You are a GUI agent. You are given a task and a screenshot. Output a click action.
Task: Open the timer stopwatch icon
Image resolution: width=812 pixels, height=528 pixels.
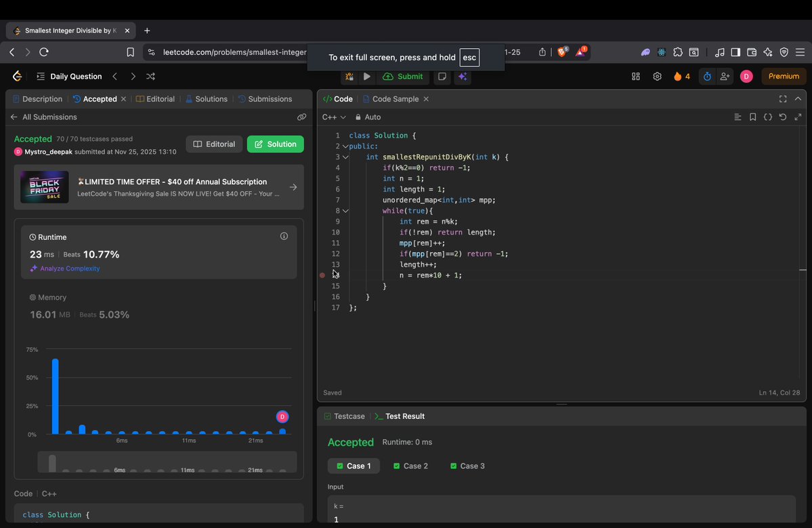[707, 76]
